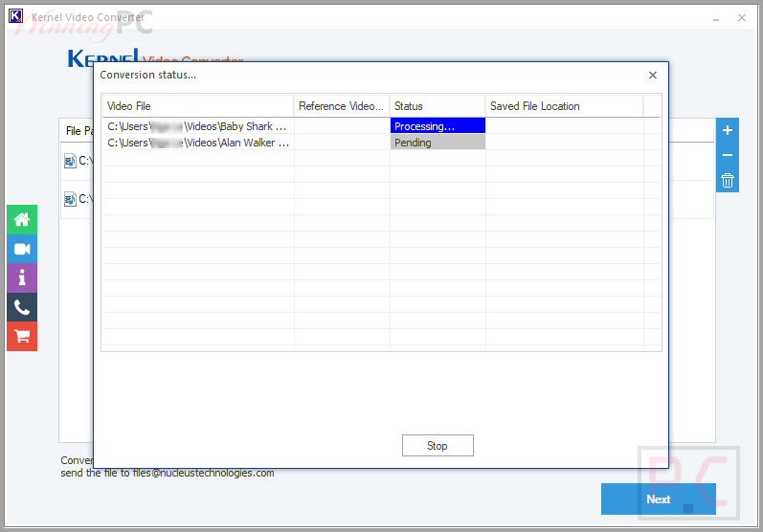Click the Kernel app logo in title bar
Image resolution: width=763 pixels, height=532 pixels.
(15, 16)
